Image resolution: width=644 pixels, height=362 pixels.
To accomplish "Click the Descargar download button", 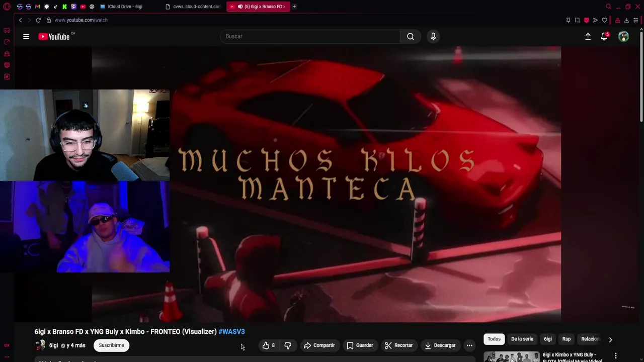I will click(440, 345).
